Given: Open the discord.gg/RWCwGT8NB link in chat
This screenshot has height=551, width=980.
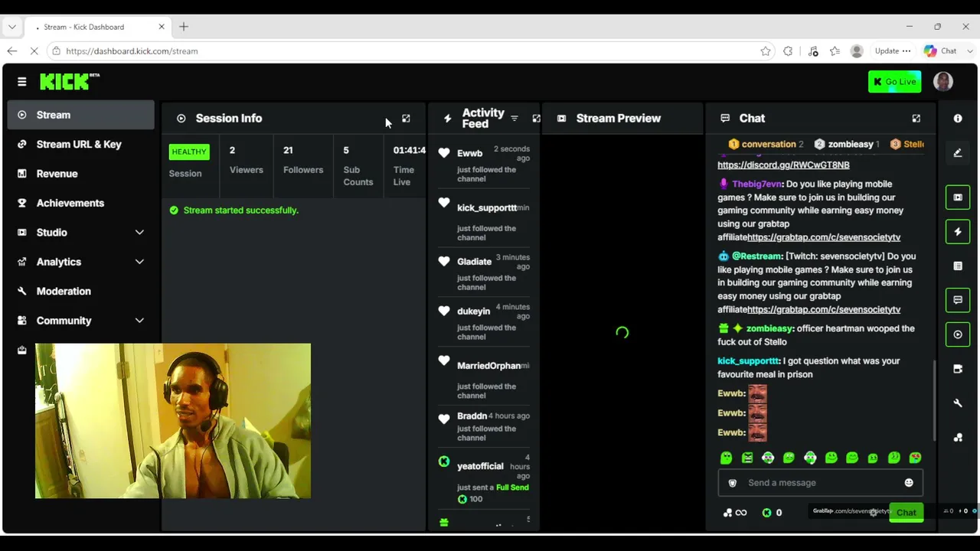Looking at the screenshot, I should (x=783, y=165).
